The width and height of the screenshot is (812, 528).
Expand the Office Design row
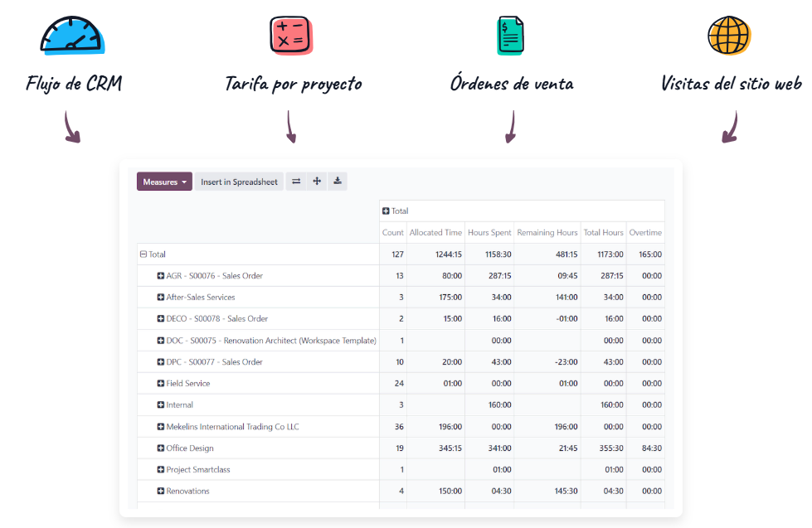tap(161, 448)
